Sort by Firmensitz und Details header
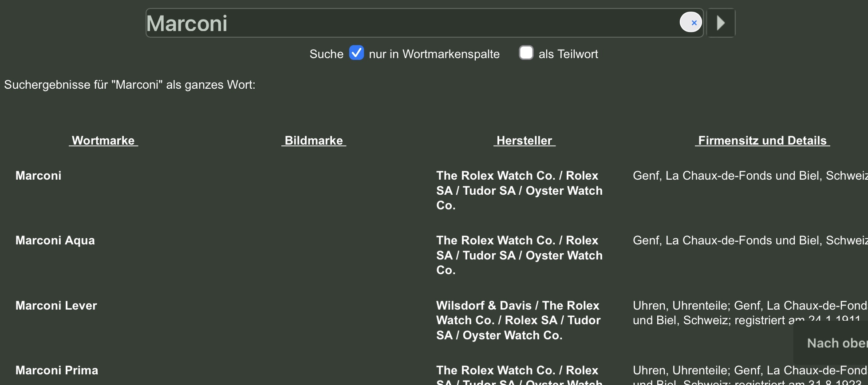868x385 pixels. click(762, 141)
